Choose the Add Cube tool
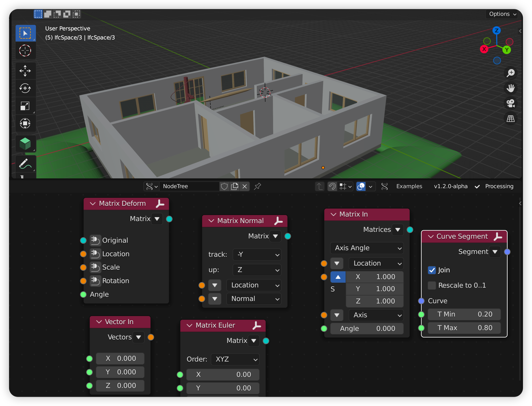This screenshot has width=532, height=406. [x=25, y=143]
